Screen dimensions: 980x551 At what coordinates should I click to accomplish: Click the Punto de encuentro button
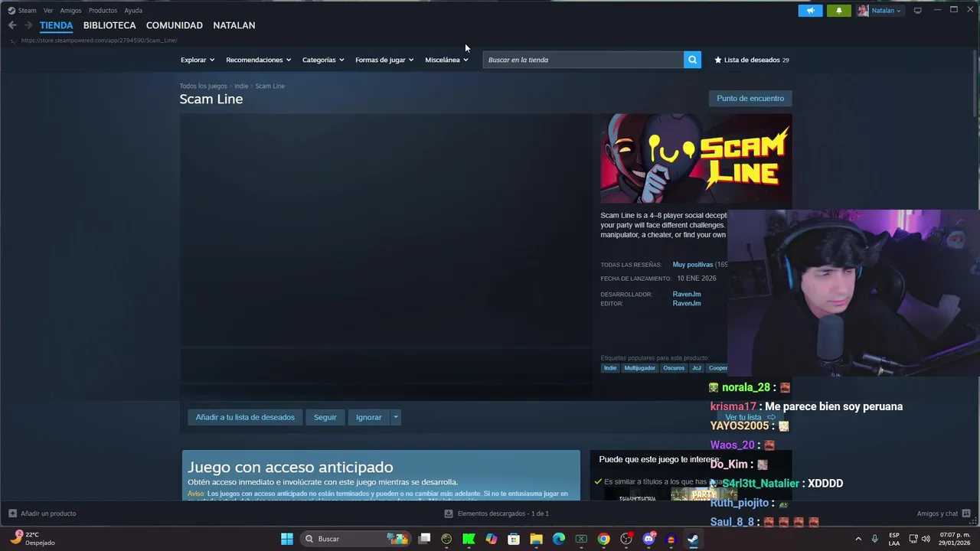pyautogui.click(x=750, y=98)
